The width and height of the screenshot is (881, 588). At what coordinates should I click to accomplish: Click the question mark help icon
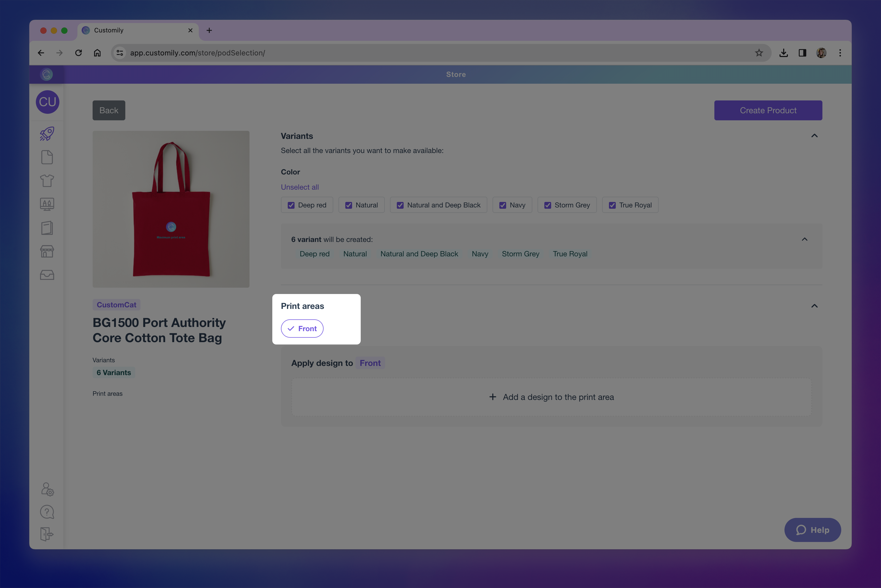[x=47, y=512]
